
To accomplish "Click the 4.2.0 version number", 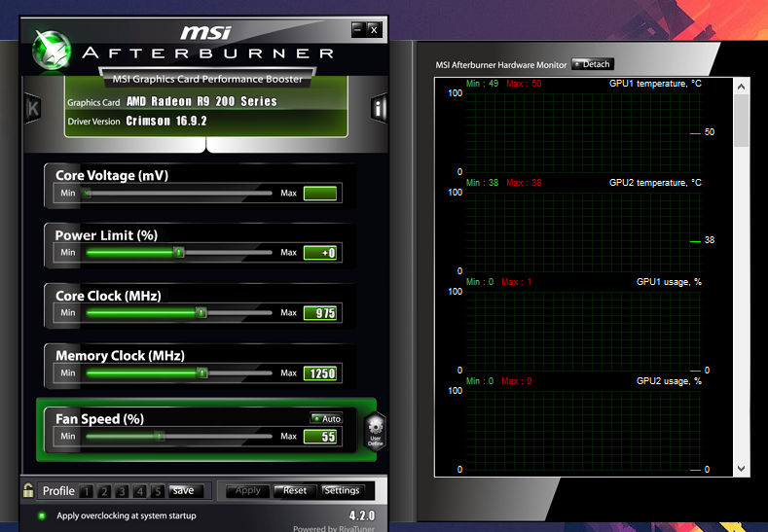I will tap(362, 515).
